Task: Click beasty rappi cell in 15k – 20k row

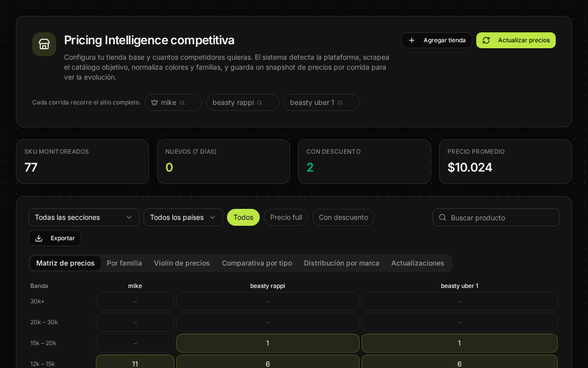Action: (x=268, y=343)
